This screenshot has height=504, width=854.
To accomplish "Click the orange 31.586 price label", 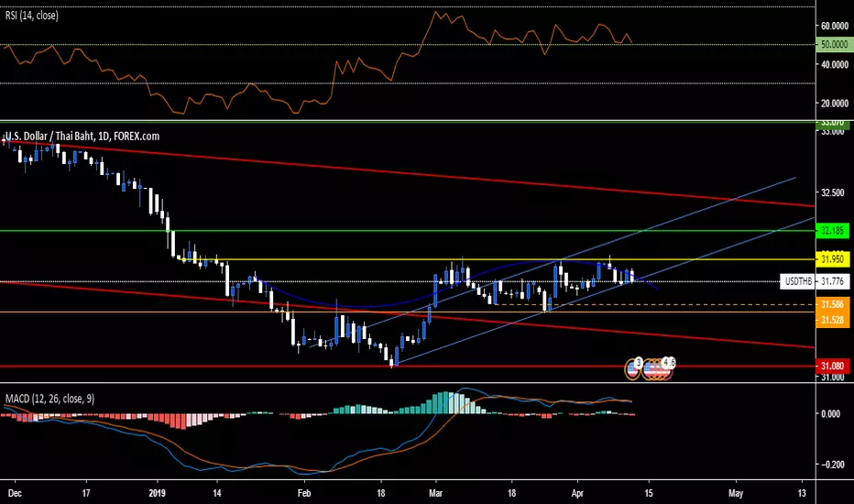I will 832,304.
